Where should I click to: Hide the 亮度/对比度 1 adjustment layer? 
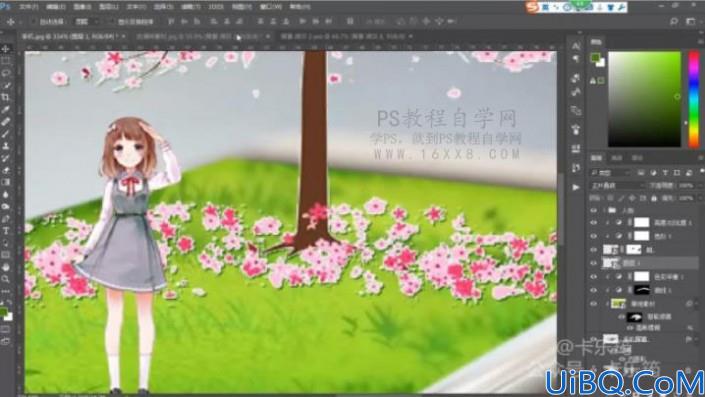[x=593, y=223]
